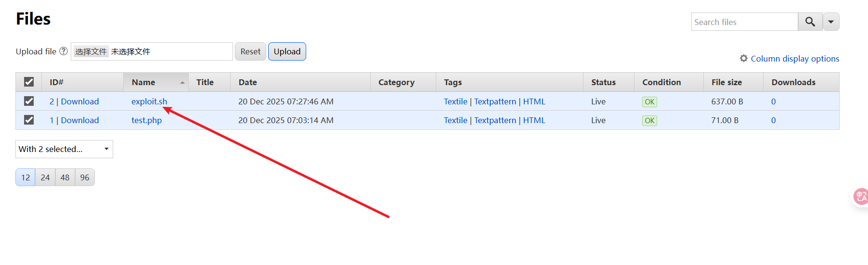
Task: Uncheck the exploit.sh row checkbox
Action: 29,101
